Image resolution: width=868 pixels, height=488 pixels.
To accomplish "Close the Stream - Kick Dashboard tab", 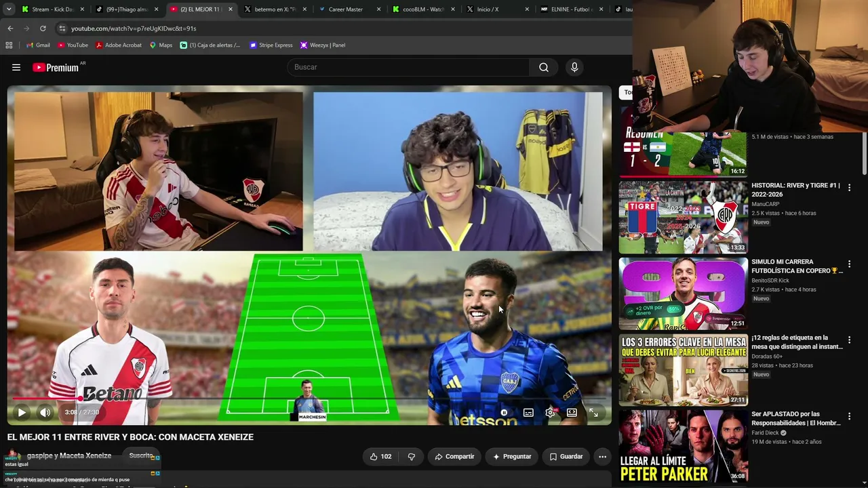I will point(82,9).
